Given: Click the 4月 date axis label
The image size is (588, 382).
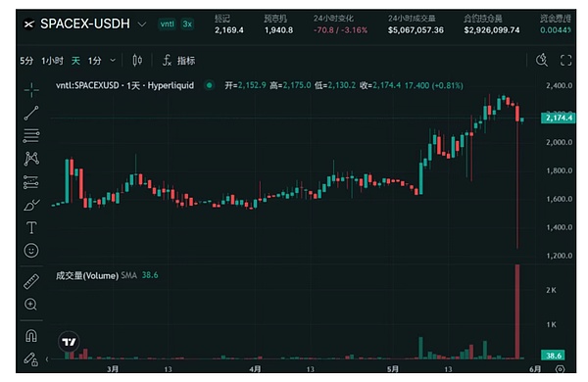Looking at the screenshot, I should click(x=255, y=369).
